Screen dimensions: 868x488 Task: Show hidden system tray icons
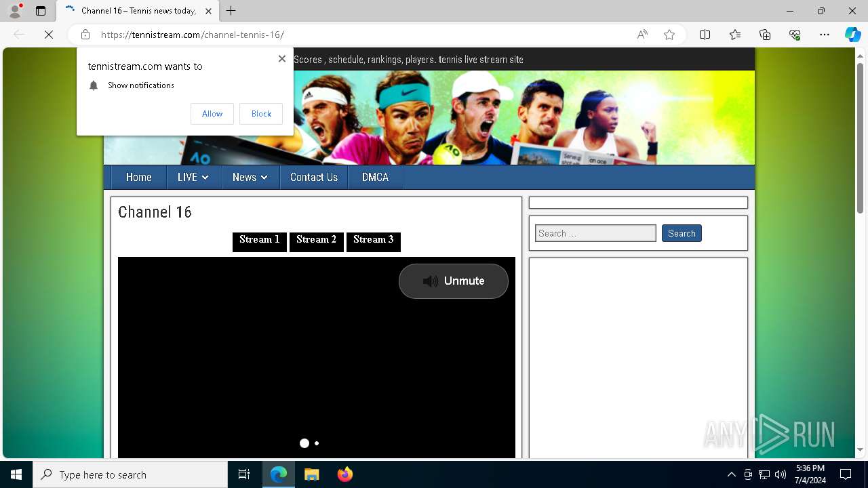tap(731, 474)
